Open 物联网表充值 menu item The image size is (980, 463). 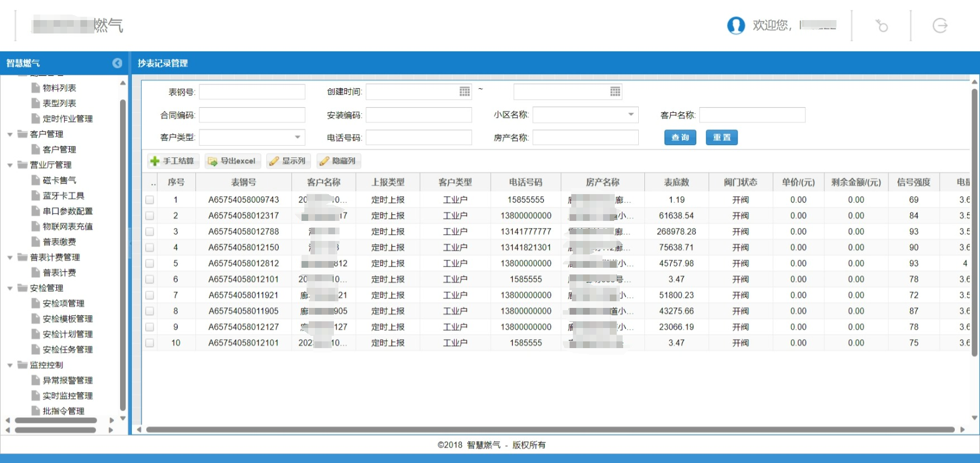(68, 226)
